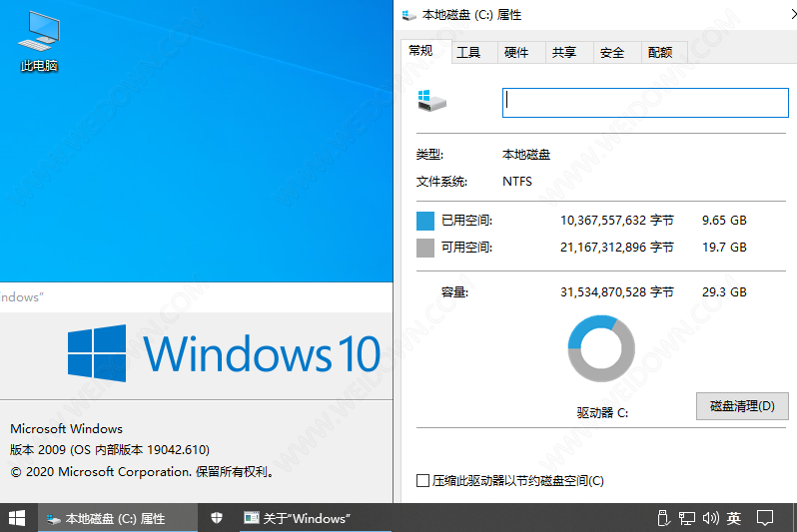Click the USB safely remove tray icon
The height and width of the screenshot is (532, 797).
tap(661, 518)
